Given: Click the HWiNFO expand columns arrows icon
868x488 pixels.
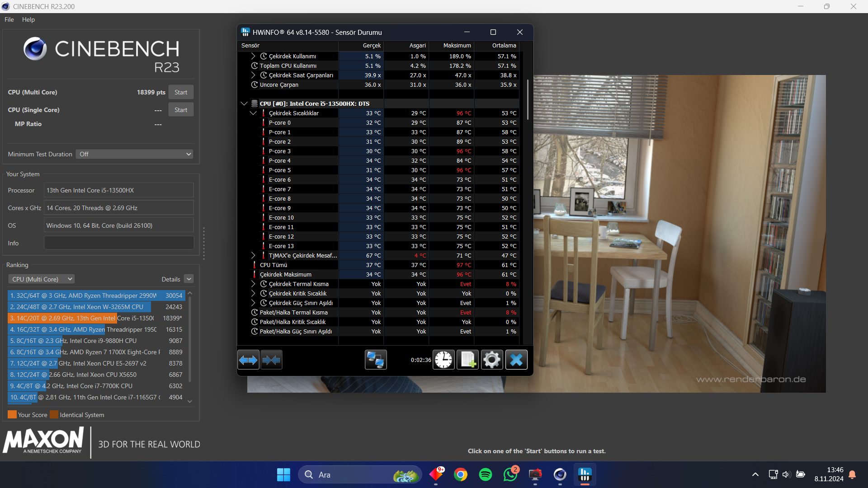Looking at the screenshot, I should (248, 360).
